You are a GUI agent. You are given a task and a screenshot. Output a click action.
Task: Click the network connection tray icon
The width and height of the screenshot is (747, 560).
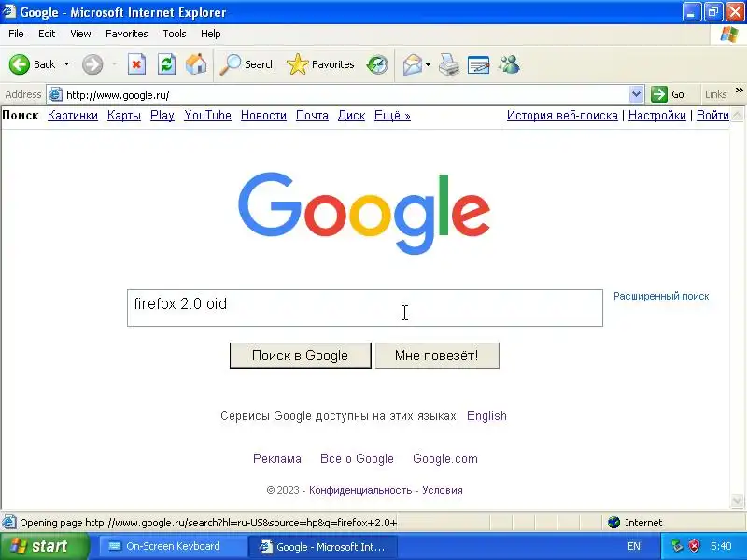(x=678, y=546)
